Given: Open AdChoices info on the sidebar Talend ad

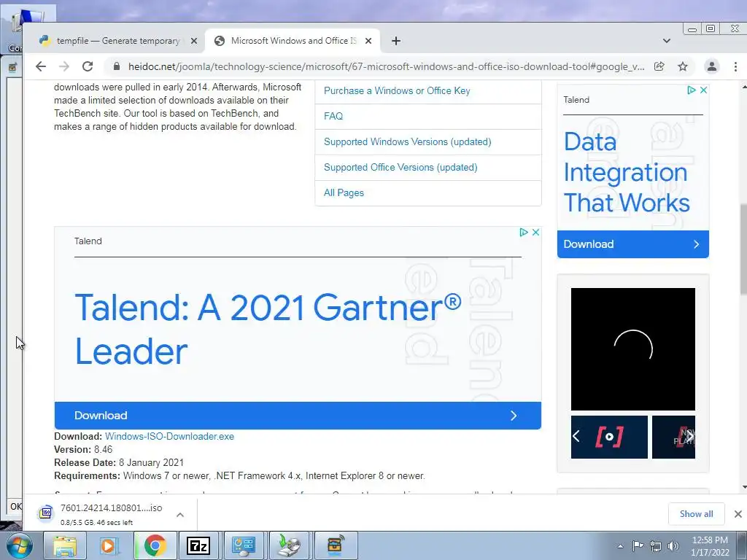Looking at the screenshot, I should point(692,90).
